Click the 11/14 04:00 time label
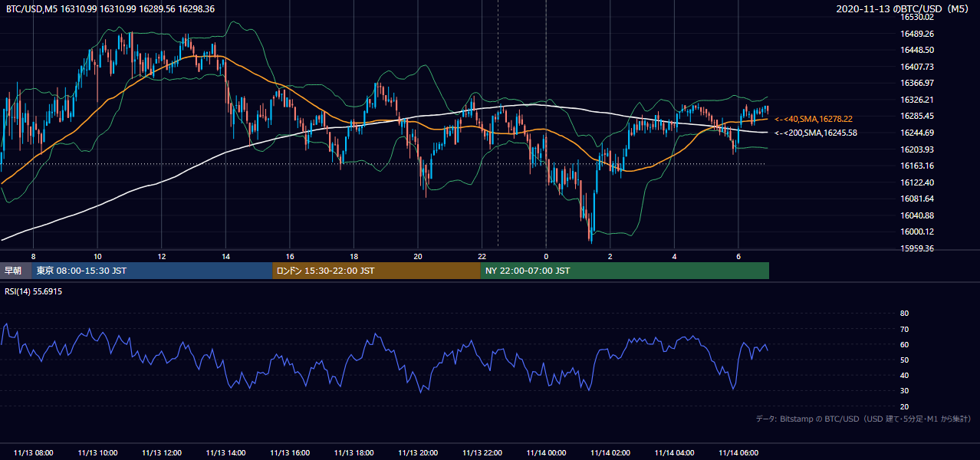 (674, 453)
